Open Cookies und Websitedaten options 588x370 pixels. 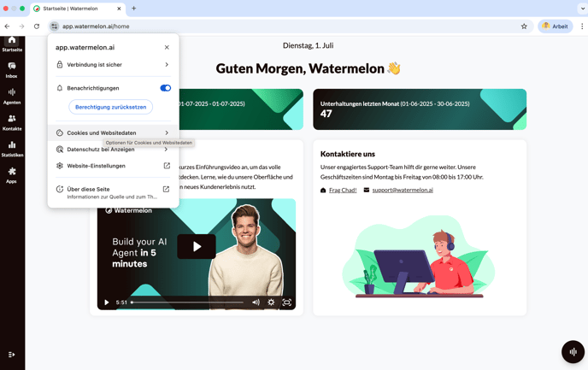tap(113, 132)
